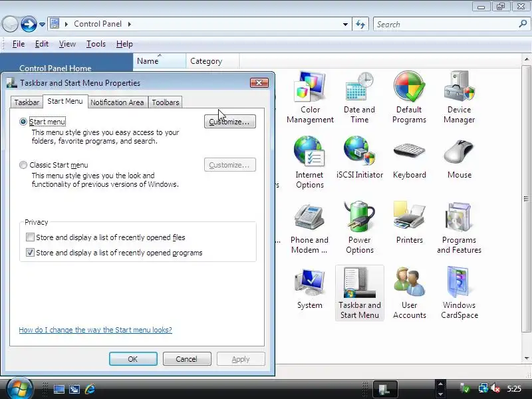Click Cancel in the properties dialog
The height and width of the screenshot is (399, 532).
point(187,359)
